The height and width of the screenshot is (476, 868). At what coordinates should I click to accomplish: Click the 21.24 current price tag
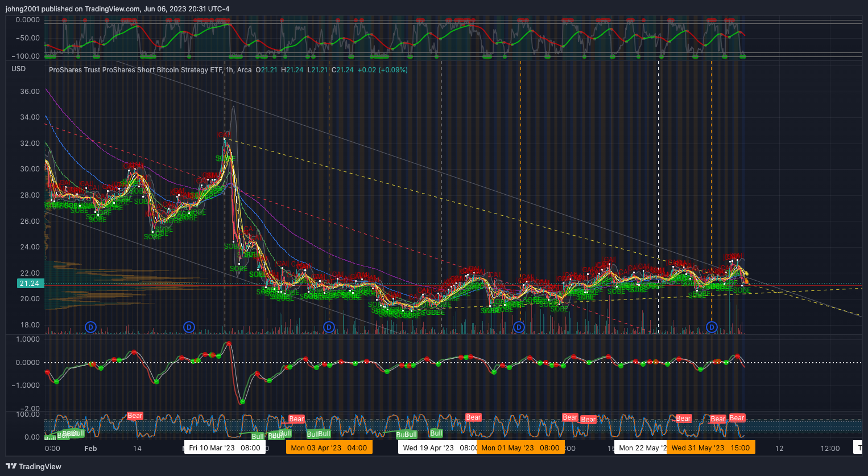coord(30,284)
